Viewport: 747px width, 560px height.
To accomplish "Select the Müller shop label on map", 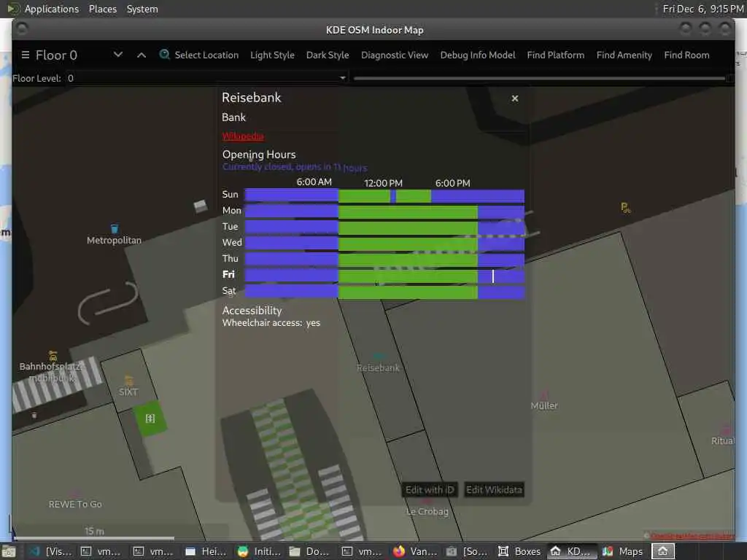I will [x=544, y=405].
